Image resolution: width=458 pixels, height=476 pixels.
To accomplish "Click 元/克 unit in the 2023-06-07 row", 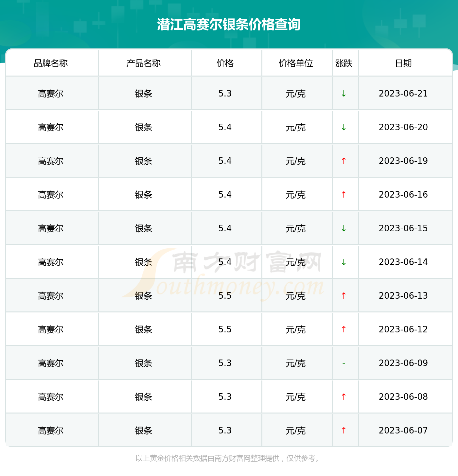I will 296,431.
